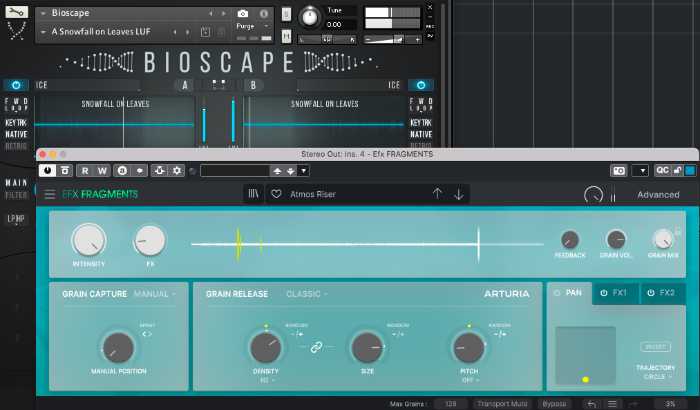This screenshot has height=410, width=700.
Task: Click the Kontakt snapshot camera icon
Action: pyautogui.click(x=243, y=13)
